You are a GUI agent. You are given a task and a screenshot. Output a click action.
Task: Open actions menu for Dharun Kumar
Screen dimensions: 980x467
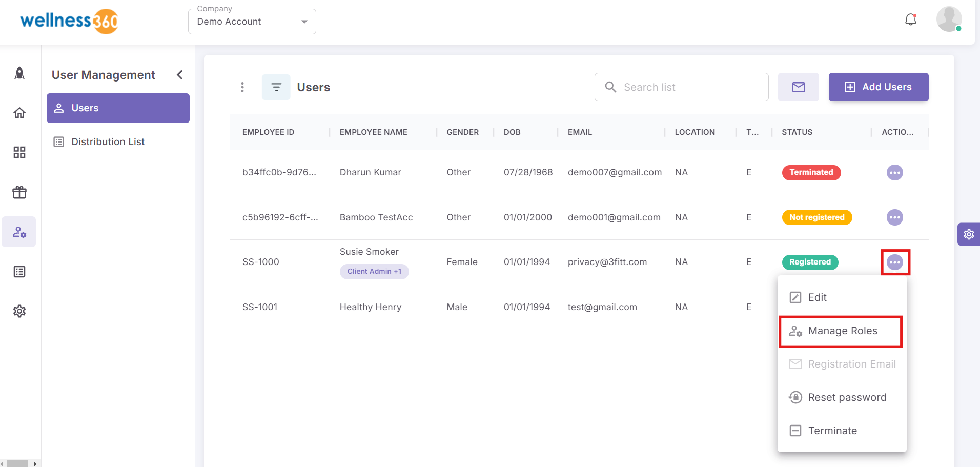coord(895,173)
